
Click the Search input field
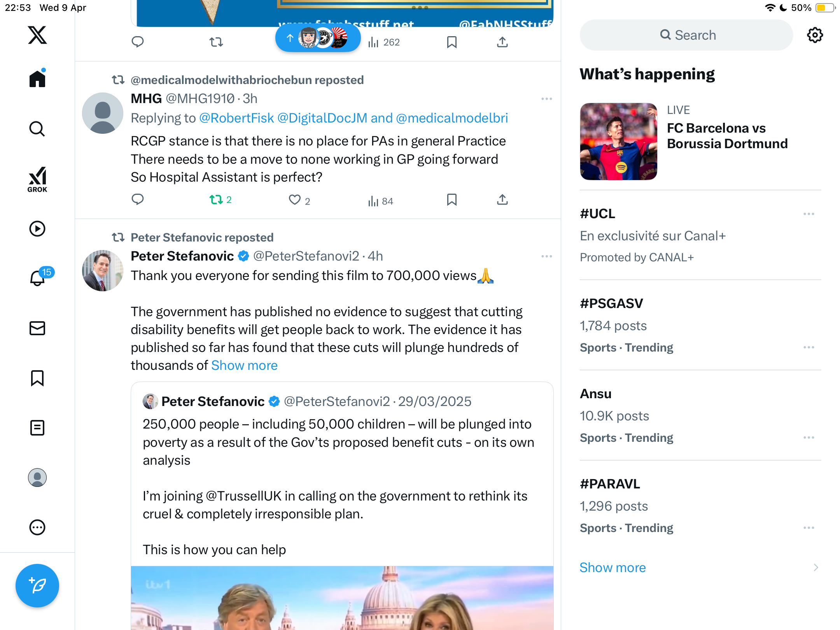pos(686,35)
